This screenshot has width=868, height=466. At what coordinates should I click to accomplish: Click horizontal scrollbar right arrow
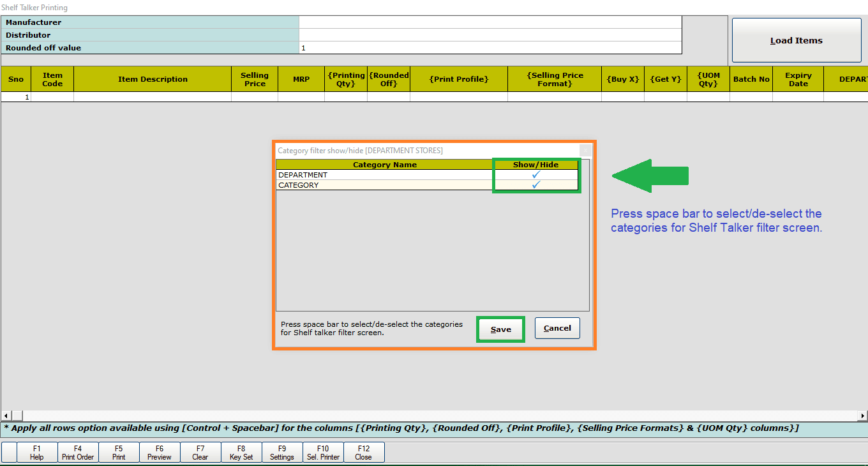[863, 416]
